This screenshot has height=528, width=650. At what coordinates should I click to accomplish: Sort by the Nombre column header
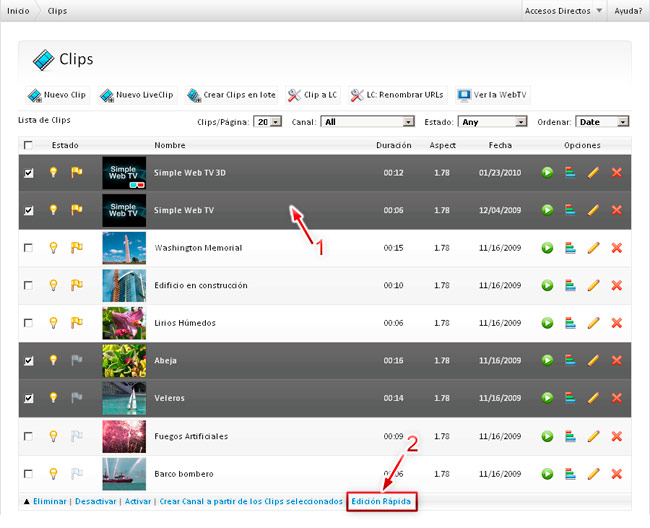[170, 145]
